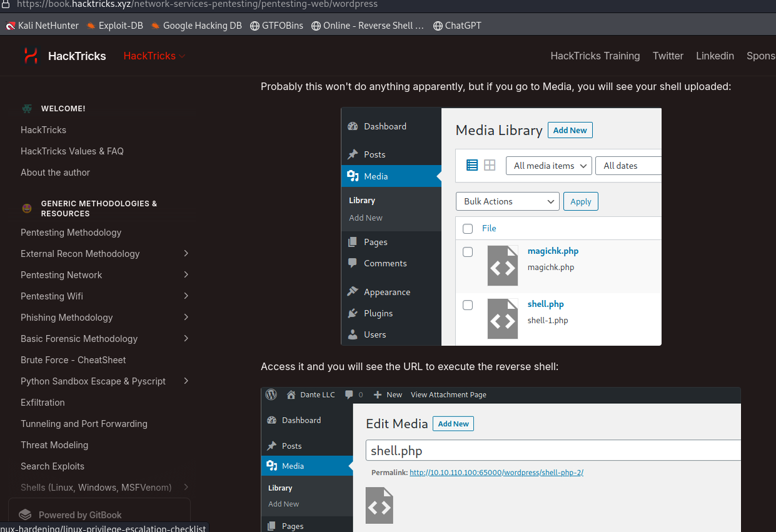Open the Exploit-DB bookmark
Image resolution: width=776 pixels, height=532 pixels.
(115, 26)
